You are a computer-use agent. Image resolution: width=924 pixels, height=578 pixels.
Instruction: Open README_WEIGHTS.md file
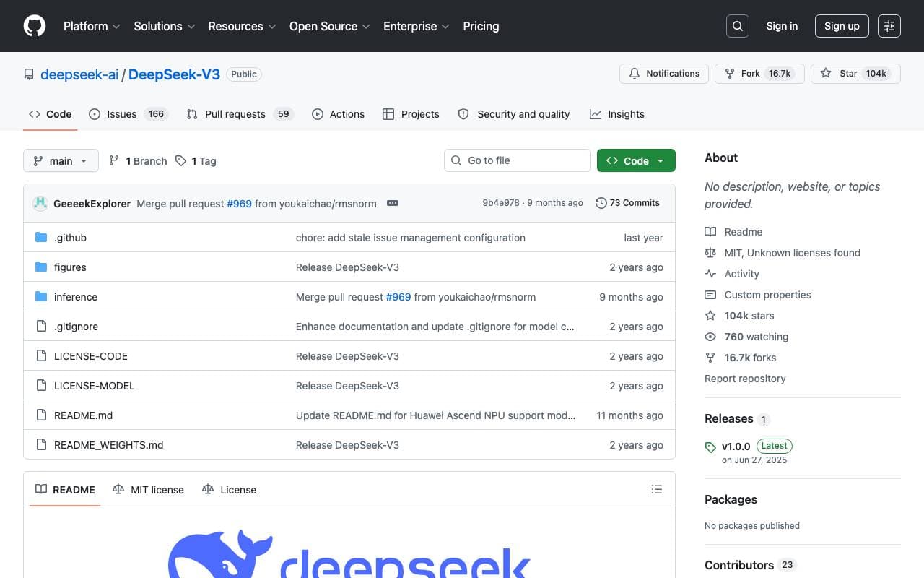click(x=109, y=445)
